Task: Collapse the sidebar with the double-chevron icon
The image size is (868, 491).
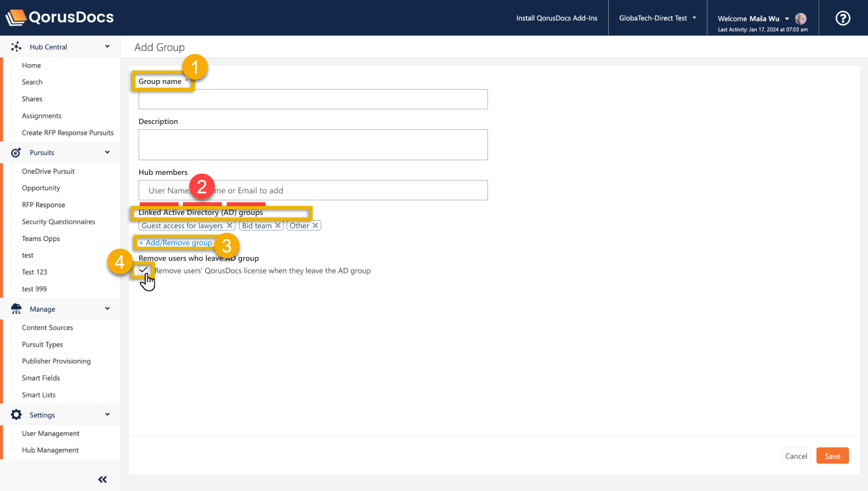Action: (x=102, y=479)
